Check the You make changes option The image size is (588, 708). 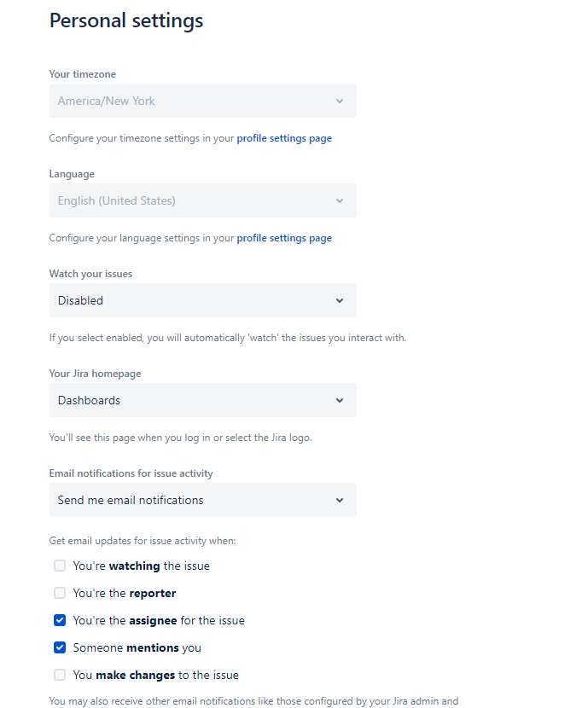pos(60,675)
